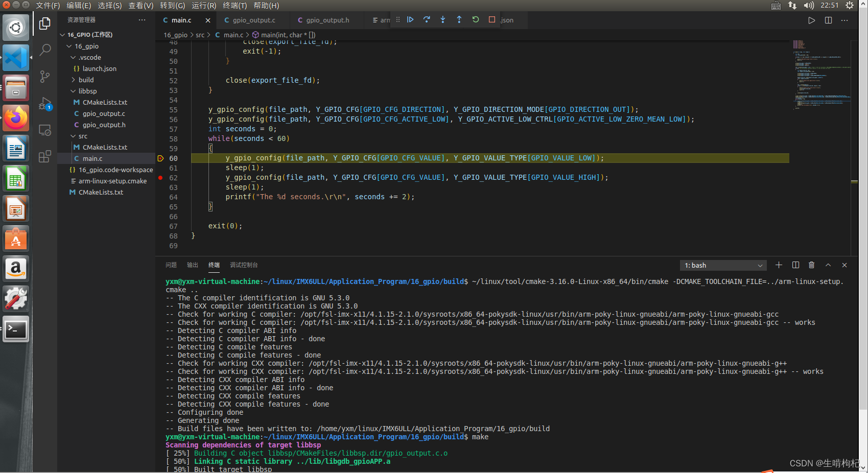This screenshot has height=473, width=868.
Task: Open the Explorer view in activity bar
Action: (x=45, y=23)
